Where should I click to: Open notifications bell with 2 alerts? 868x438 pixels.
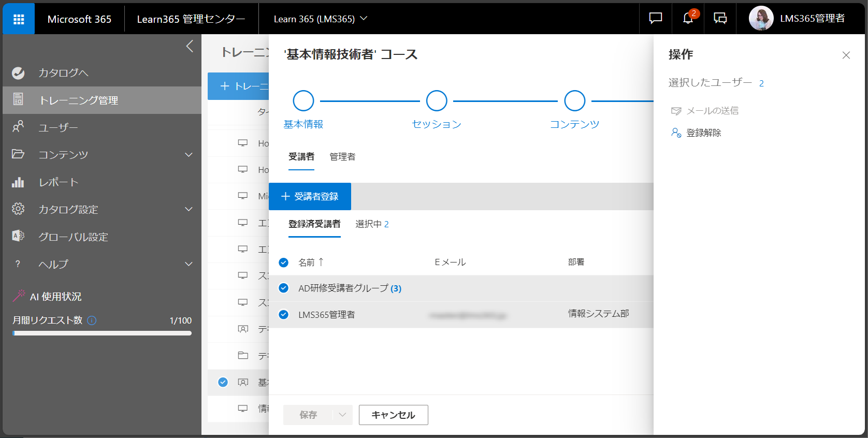[x=688, y=18]
